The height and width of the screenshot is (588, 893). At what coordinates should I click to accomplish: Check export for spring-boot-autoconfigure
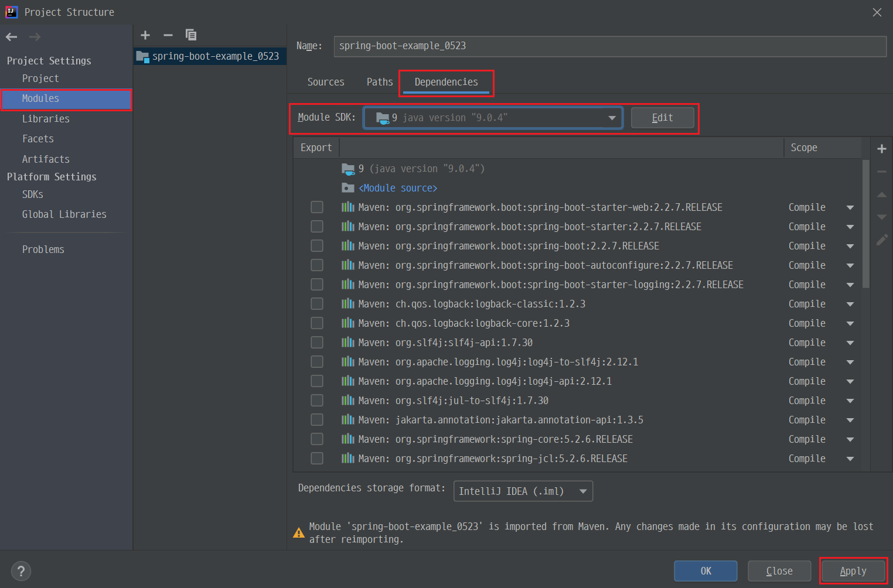coord(317,265)
